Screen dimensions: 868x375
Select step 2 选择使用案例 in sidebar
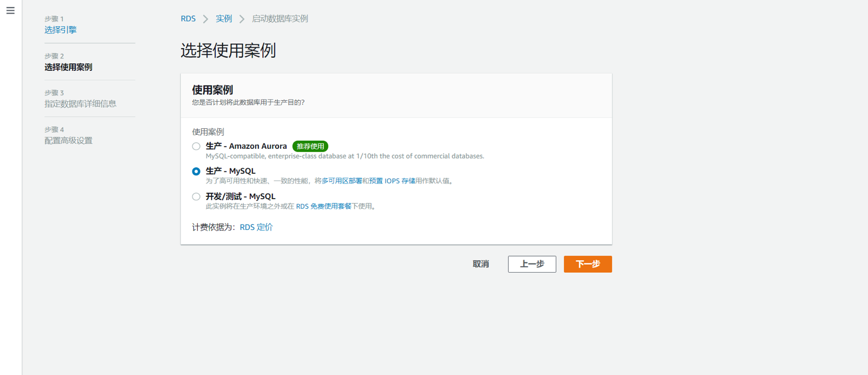[68, 67]
